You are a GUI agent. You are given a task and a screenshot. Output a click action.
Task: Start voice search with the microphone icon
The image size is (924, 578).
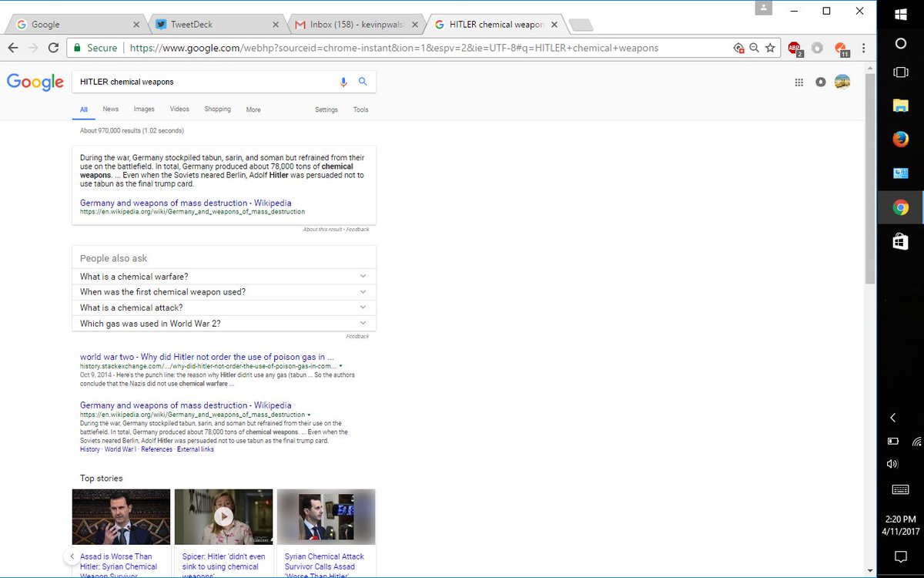point(343,82)
